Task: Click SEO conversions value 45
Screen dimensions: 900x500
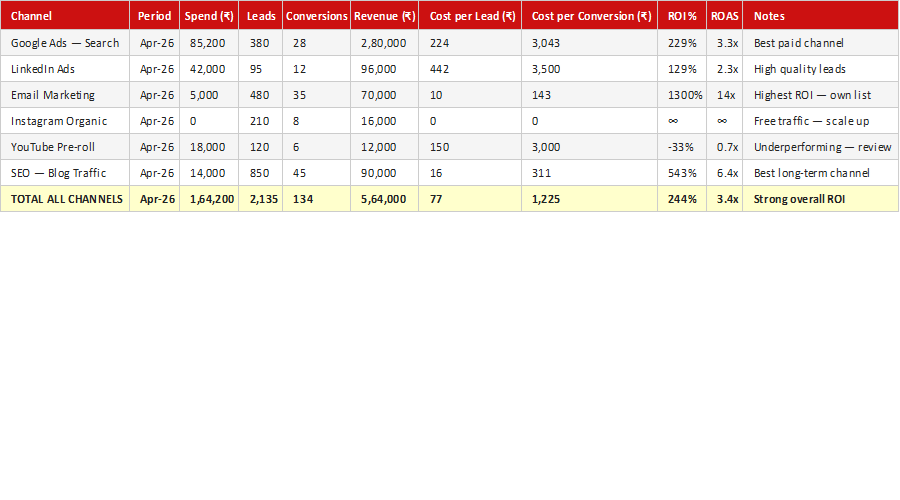Action: point(316,173)
